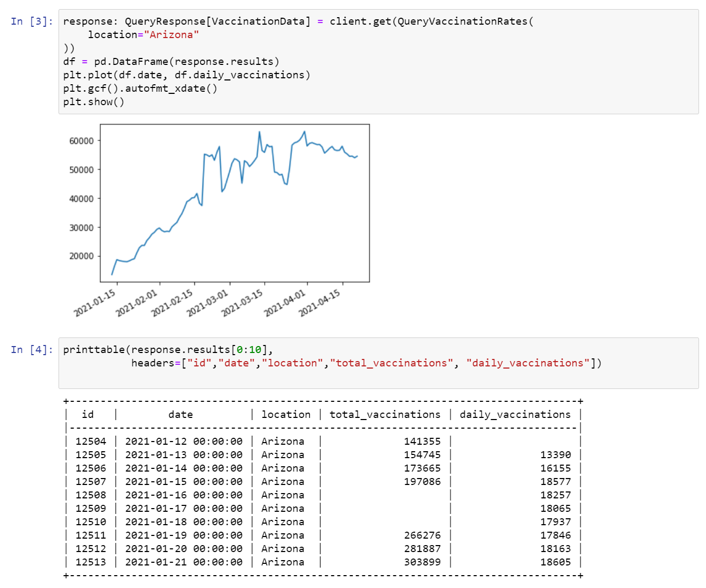706x588 pixels.
Task: Click the 2021-01-15 x-axis label
Action: point(95,303)
